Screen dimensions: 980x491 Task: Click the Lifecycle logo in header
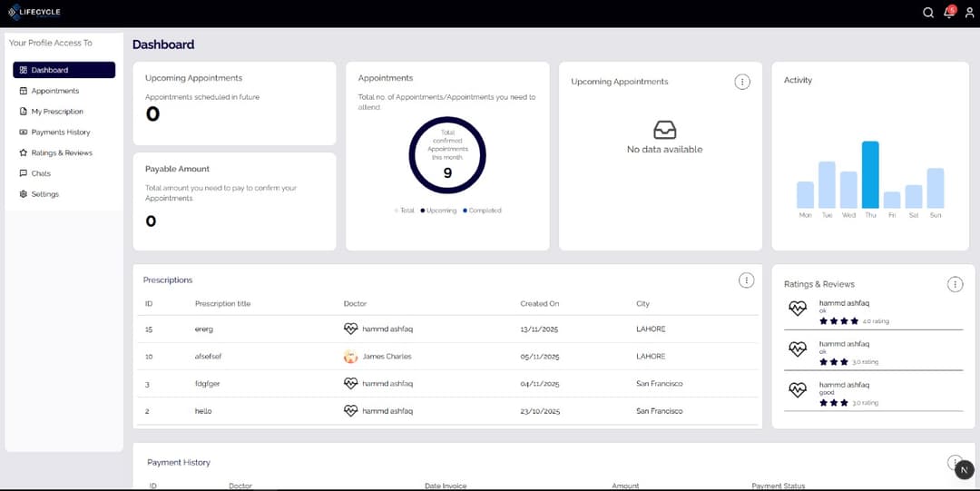[34, 12]
